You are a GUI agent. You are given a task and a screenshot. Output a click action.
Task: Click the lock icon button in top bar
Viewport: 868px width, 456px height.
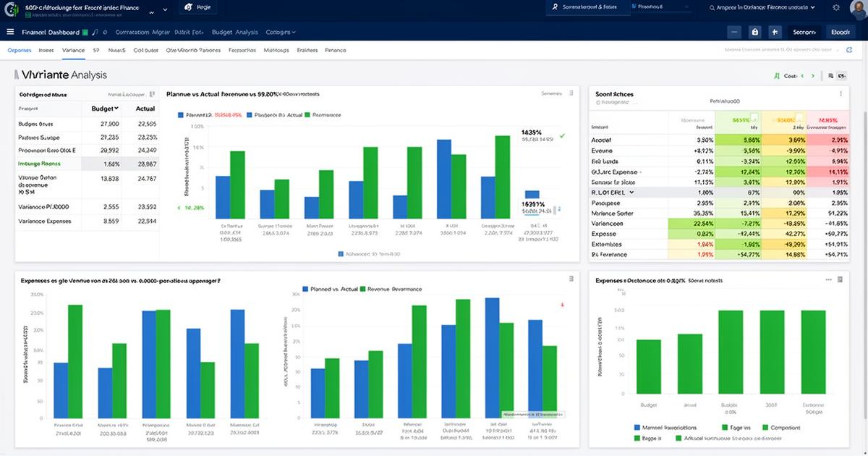click(x=754, y=32)
